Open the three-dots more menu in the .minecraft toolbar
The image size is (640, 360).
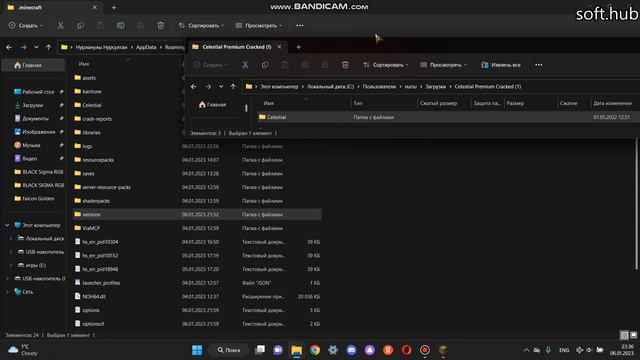(300, 25)
